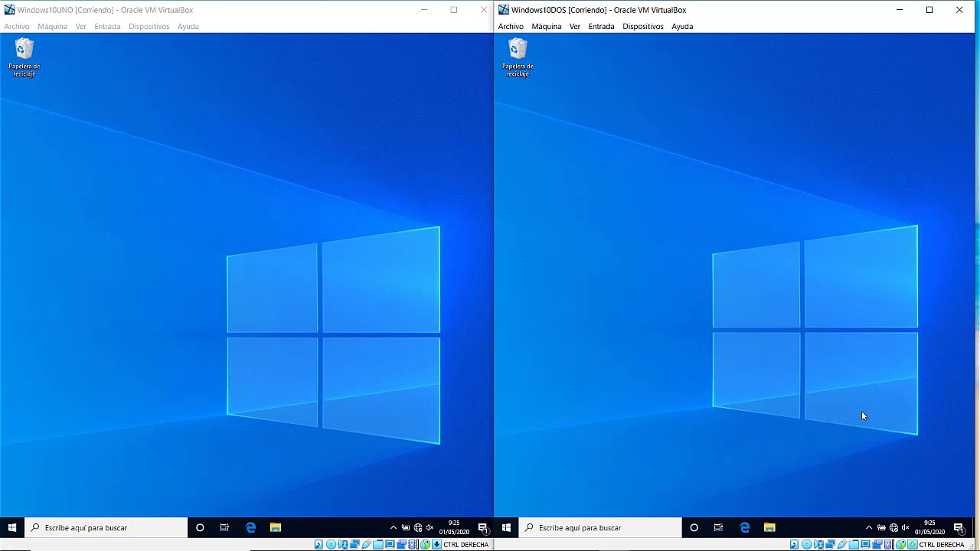Click display indicator in Windows10UNO status bar
The width and height of the screenshot is (980, 551).
pyautogui.click(x=390, y=544)
